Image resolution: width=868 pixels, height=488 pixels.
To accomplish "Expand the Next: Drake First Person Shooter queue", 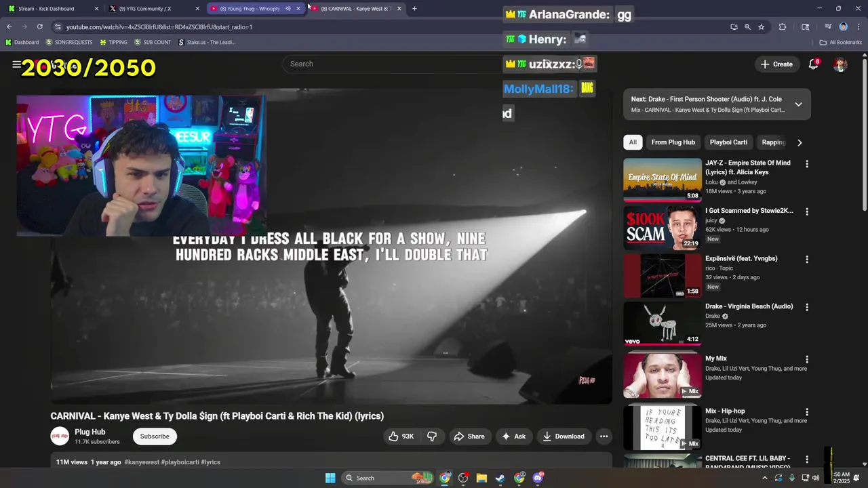I will [x=798, y=104].
